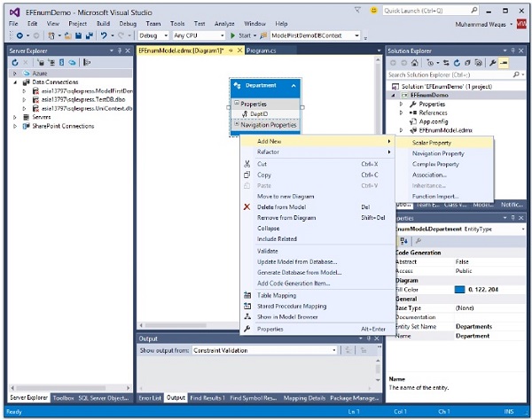Select Scalar Property in the submenu
532x420 pixels.
(444, 143)
